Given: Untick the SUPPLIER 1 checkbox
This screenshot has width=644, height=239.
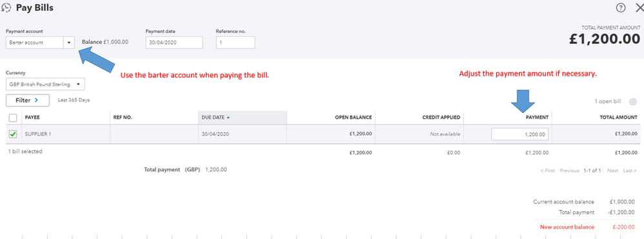Looking at the screenshot, I should tap(13, 134).
